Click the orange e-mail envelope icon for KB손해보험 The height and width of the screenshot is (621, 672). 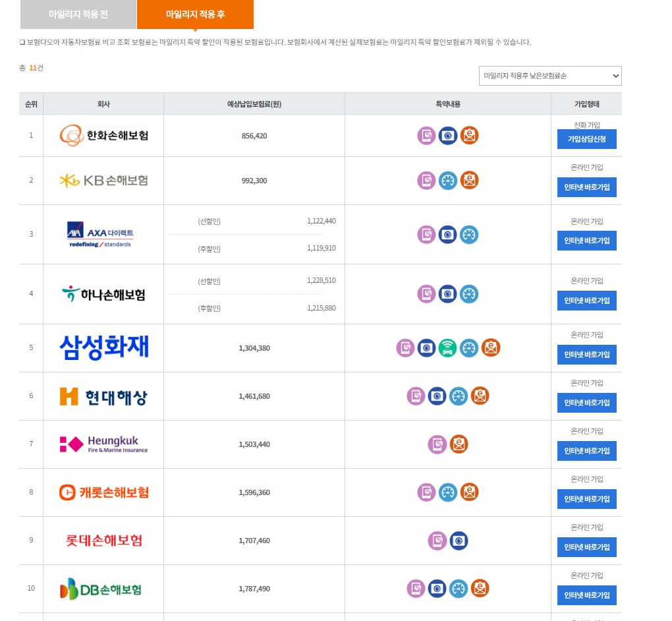(469, 181)
